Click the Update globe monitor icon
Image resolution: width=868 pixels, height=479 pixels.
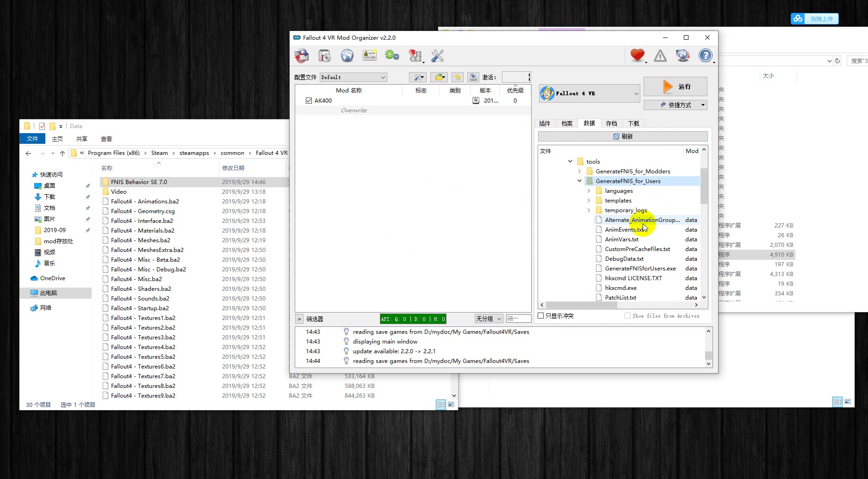682,56
